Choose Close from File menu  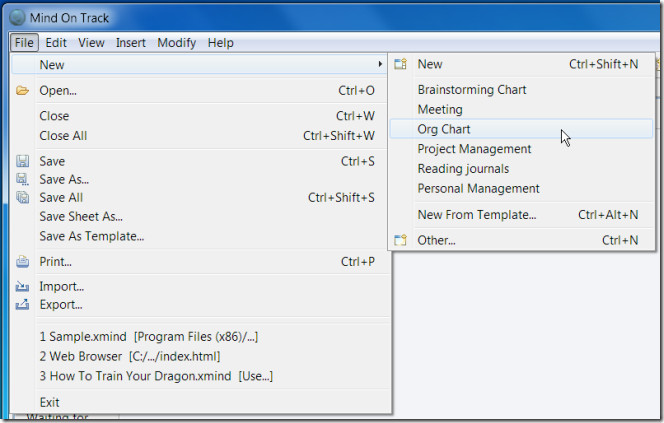point(199,116)
